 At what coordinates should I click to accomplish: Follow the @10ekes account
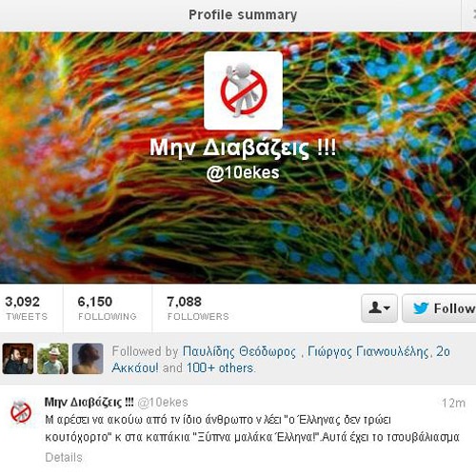pos(439,308)
